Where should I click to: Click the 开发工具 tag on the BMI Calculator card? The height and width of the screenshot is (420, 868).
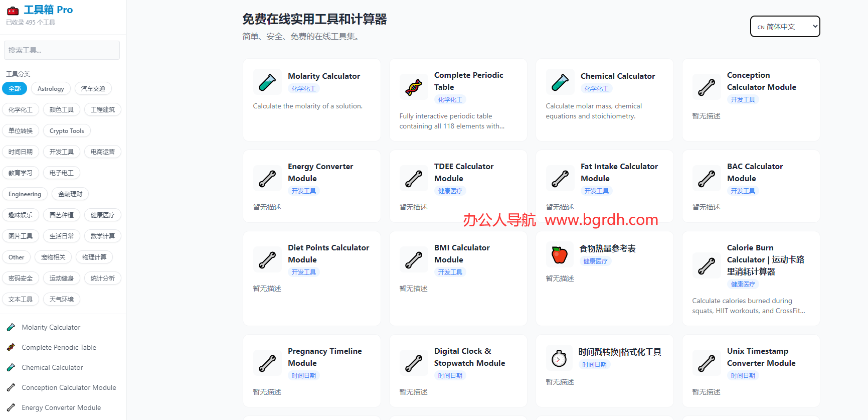450,272
